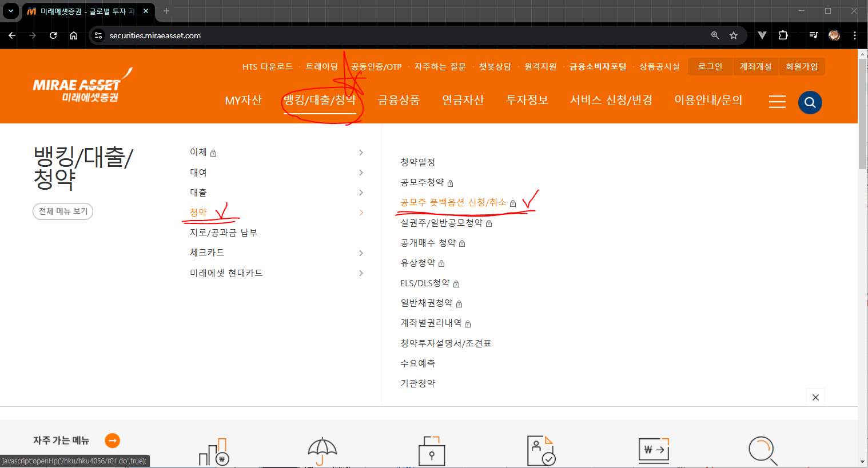Viewport: 868px width, 468px height.
Task: Open Chrome three-dot menu
Action: point(855,35)
